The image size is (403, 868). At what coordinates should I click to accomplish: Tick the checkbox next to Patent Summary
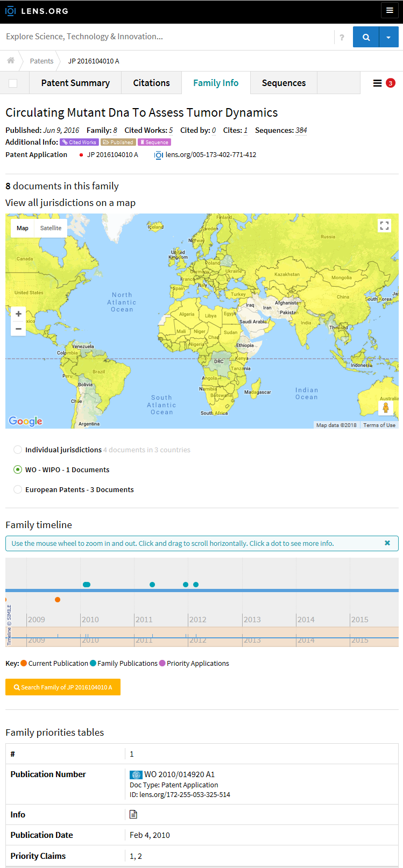pos(13,83)
